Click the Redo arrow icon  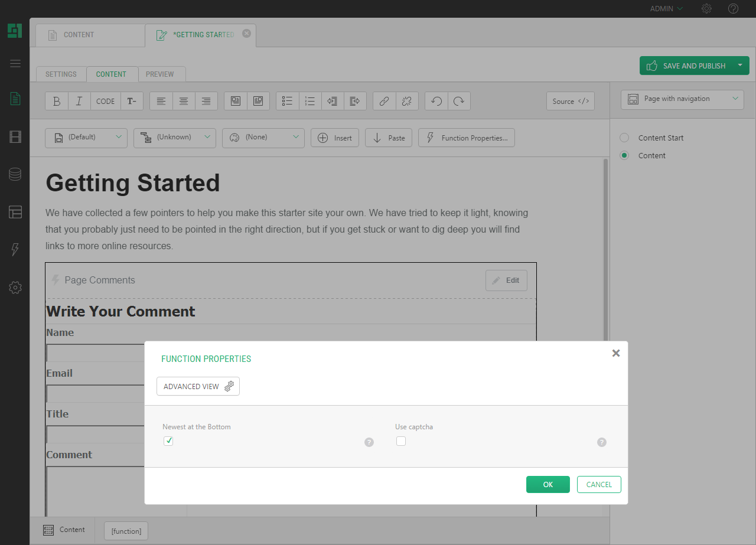[459, 101]
